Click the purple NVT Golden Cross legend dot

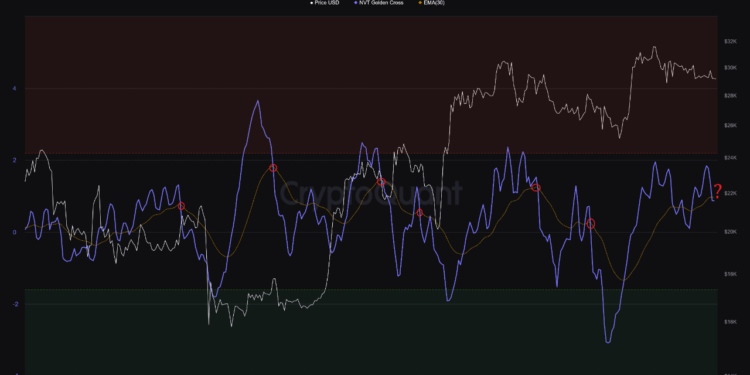click(x=356, y=3)
